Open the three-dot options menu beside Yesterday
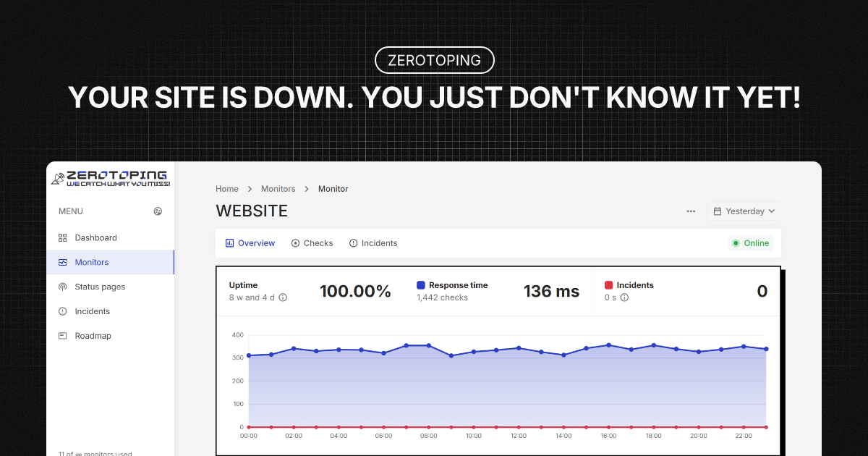This screenshot has width=868, height=456. point(691,211)
